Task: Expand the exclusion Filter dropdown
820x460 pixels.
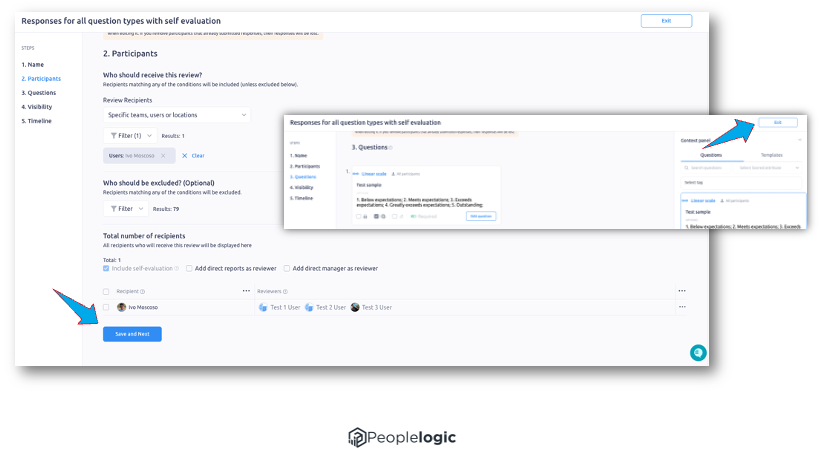Action: (125, 209)
